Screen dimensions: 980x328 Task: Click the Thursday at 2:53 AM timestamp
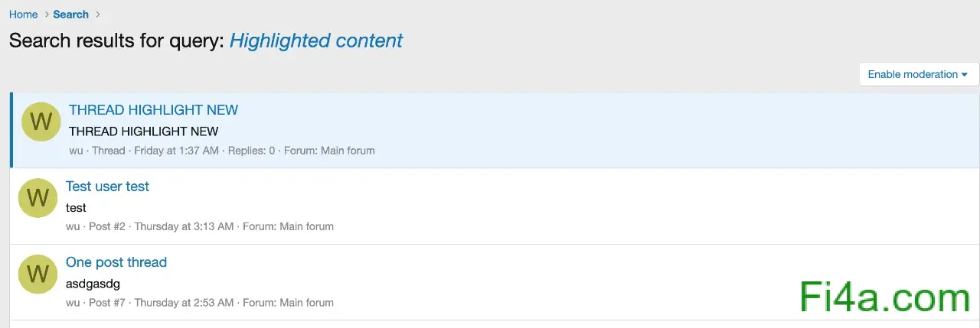click(184, 303)
